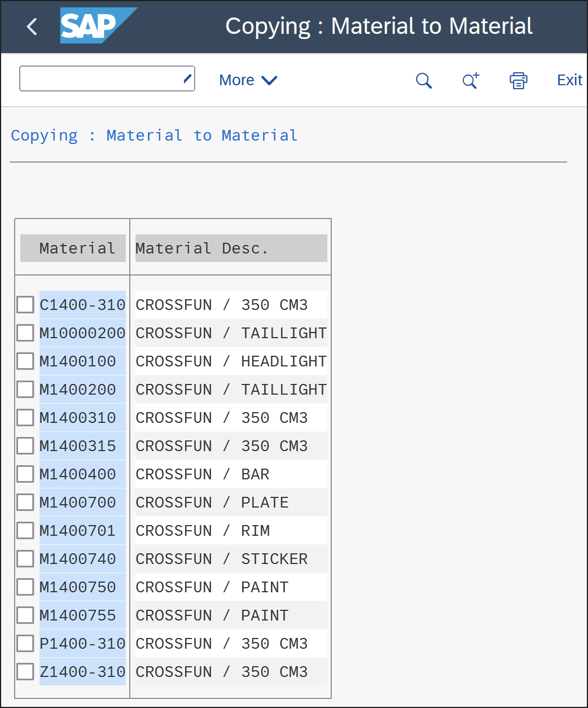Click the M1400755 row's PAINT description
The height and width of the screenshot is (708, 588).
pos(231,615)
